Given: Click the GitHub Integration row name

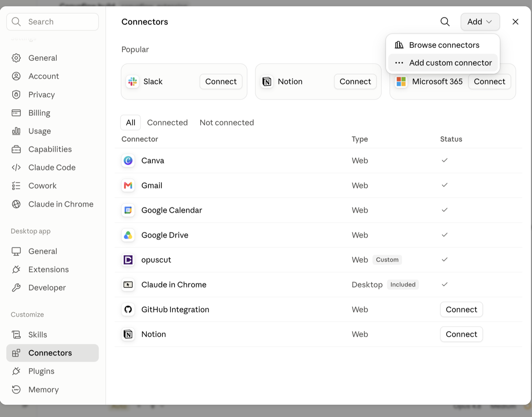Looking at the screenshot, I should tap(175, 309).
